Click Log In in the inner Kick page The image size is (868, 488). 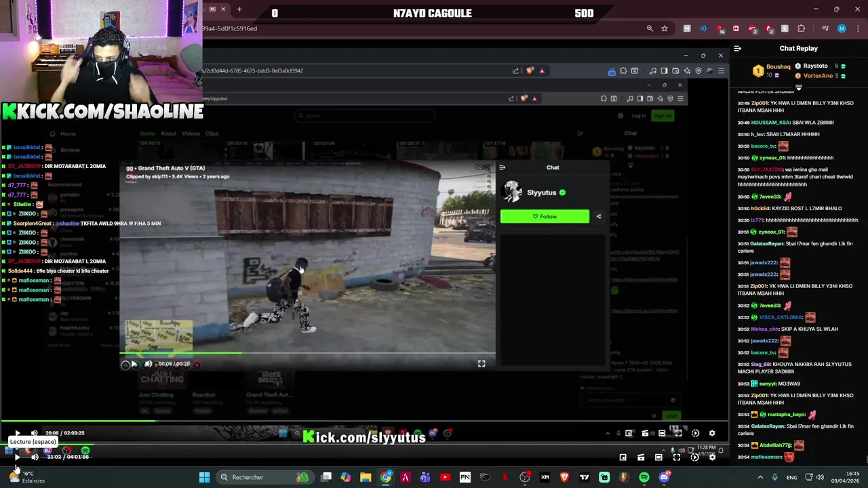click(x=639, y=116)
